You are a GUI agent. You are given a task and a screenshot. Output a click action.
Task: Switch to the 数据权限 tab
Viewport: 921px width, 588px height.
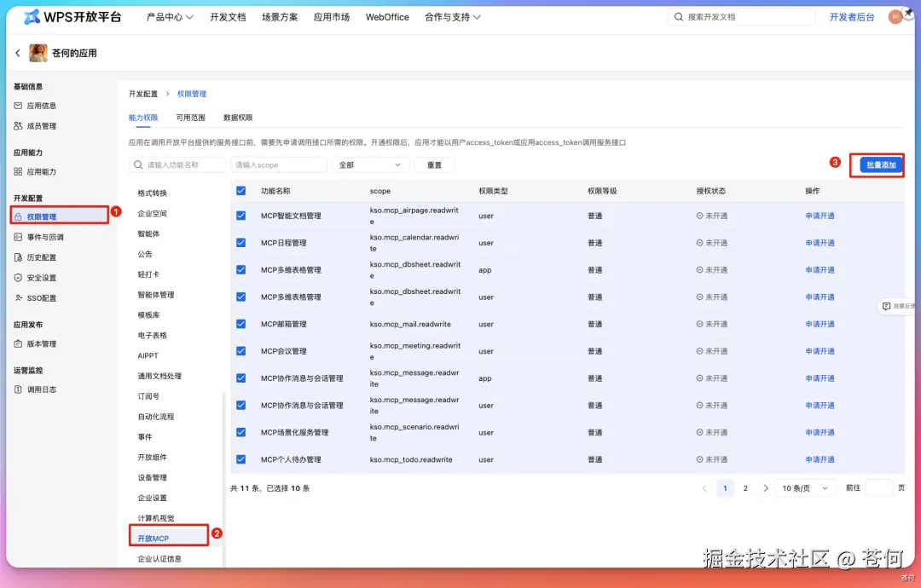pos(238,118)
